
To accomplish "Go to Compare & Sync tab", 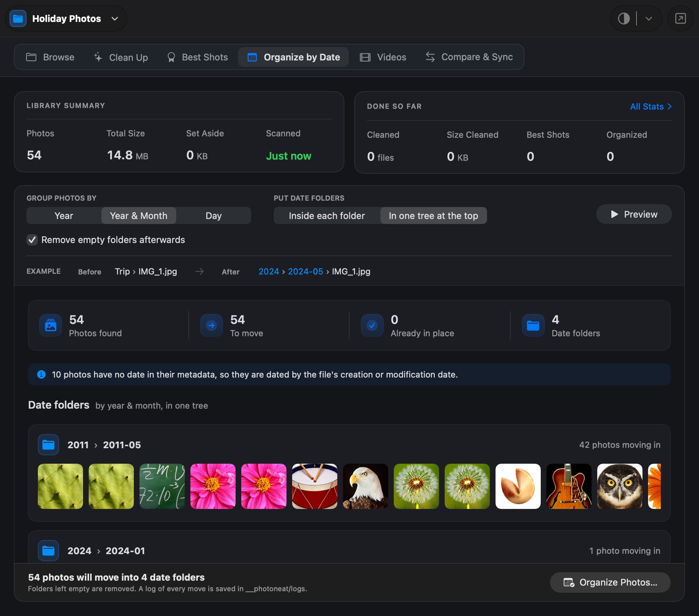I will (469, 57).
